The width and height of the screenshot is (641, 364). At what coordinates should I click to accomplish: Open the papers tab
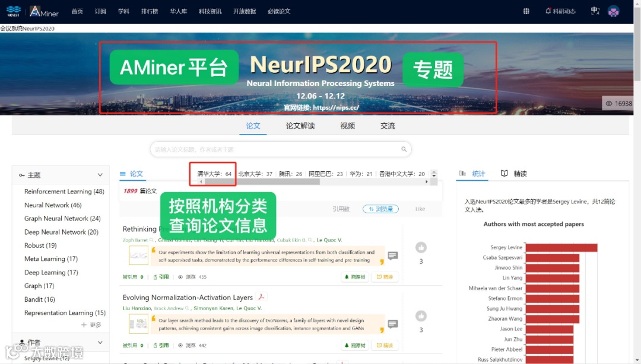point(253,126)
